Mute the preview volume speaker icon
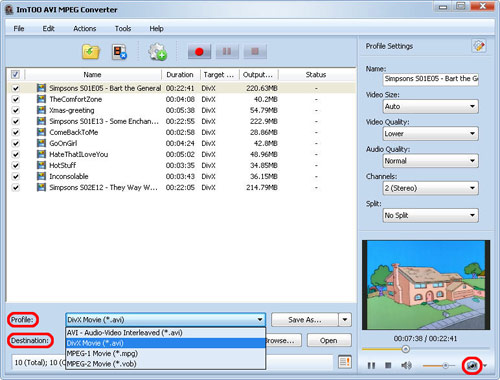 406,366
